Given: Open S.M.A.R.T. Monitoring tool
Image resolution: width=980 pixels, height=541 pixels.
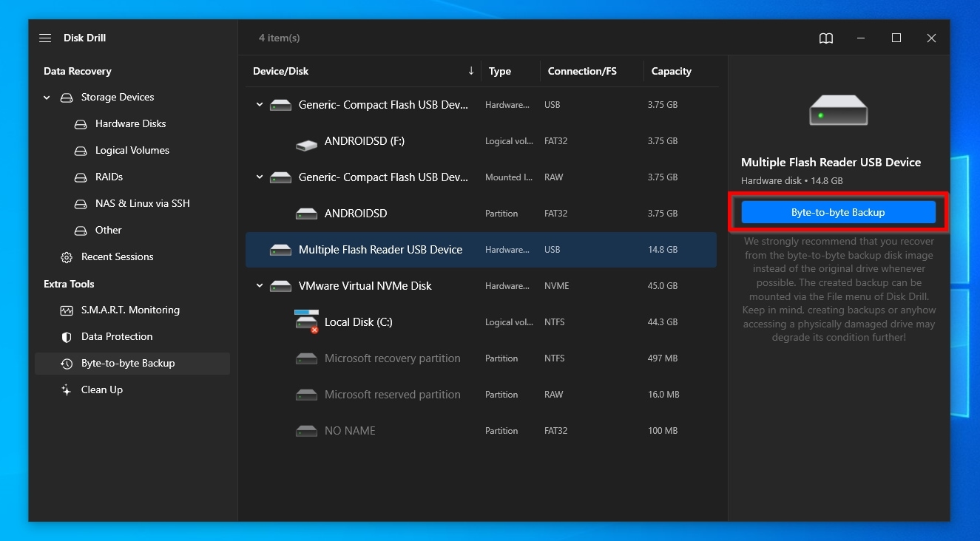Looking at the screenshot, I should tap(130, 310).
